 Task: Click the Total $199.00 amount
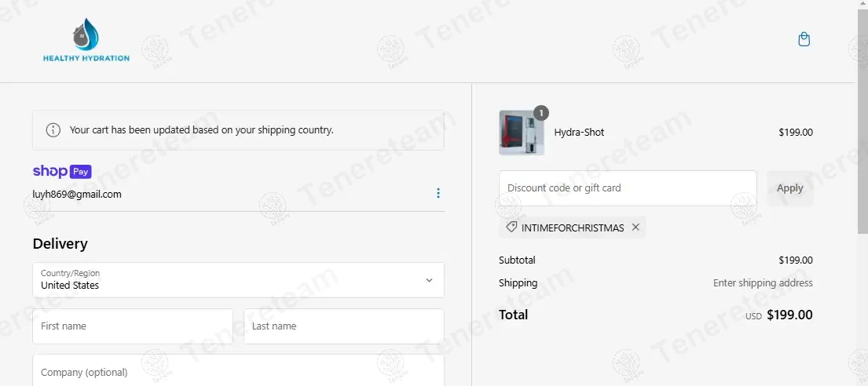tap(789, 315)
